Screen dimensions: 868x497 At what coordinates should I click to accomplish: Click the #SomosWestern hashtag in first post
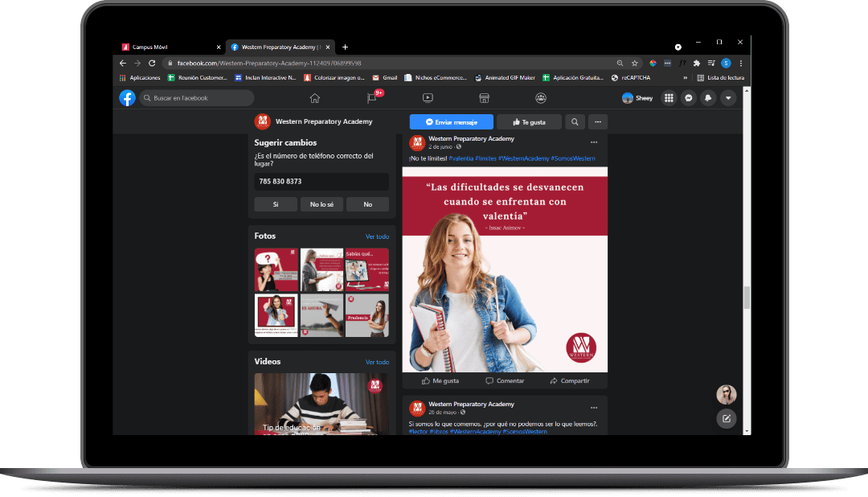pyautogui.click(x=574, y=158)
